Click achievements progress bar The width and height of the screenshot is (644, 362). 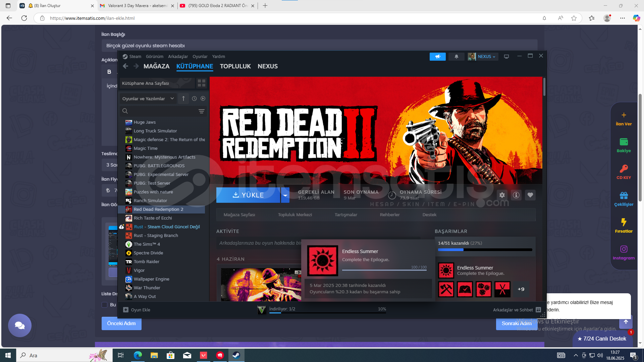tap(485, 250)
